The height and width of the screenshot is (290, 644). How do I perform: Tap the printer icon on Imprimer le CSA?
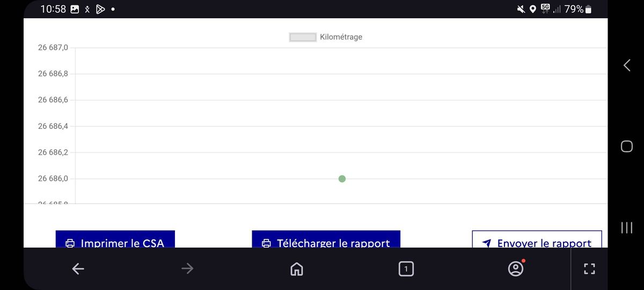pos(70,243)
